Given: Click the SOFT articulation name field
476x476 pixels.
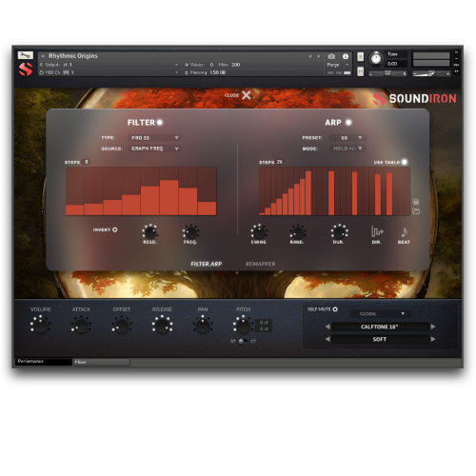Looking at the screenshot, I should (x=380, y=339).
